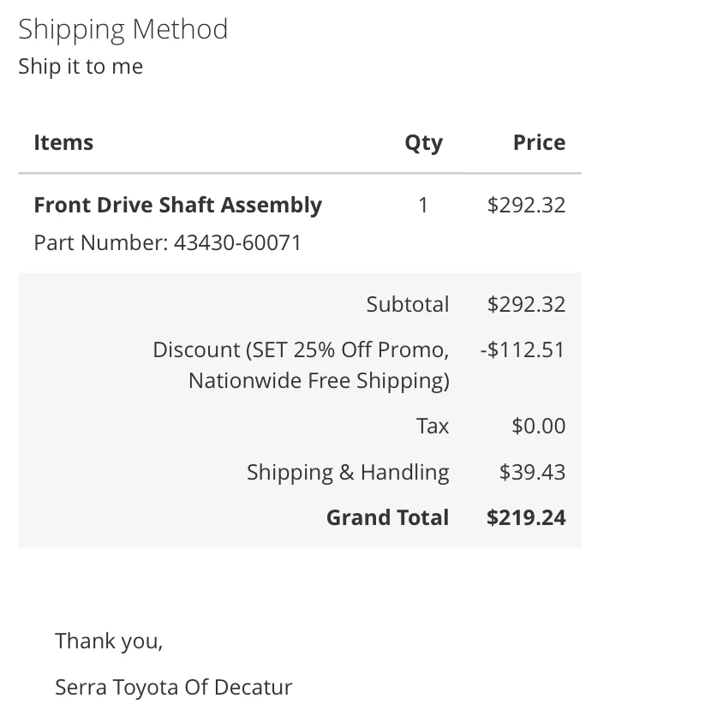Click the Nationwide Free Shipping text
711x728 pixels.
click(319, 380)
